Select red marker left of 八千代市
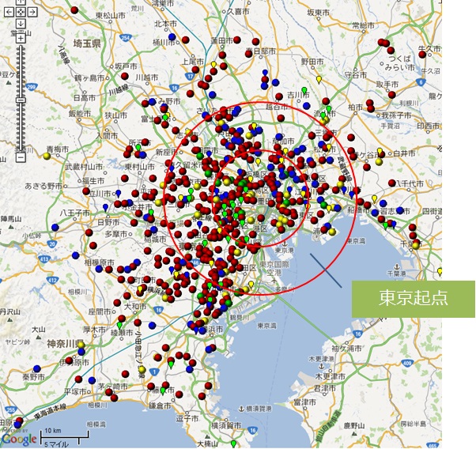This screenshot has height=449, width=476. click(392, 183)
